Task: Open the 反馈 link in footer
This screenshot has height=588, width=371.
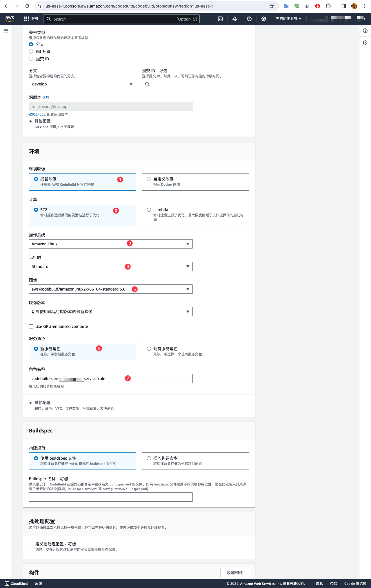Action: [39, 584]
